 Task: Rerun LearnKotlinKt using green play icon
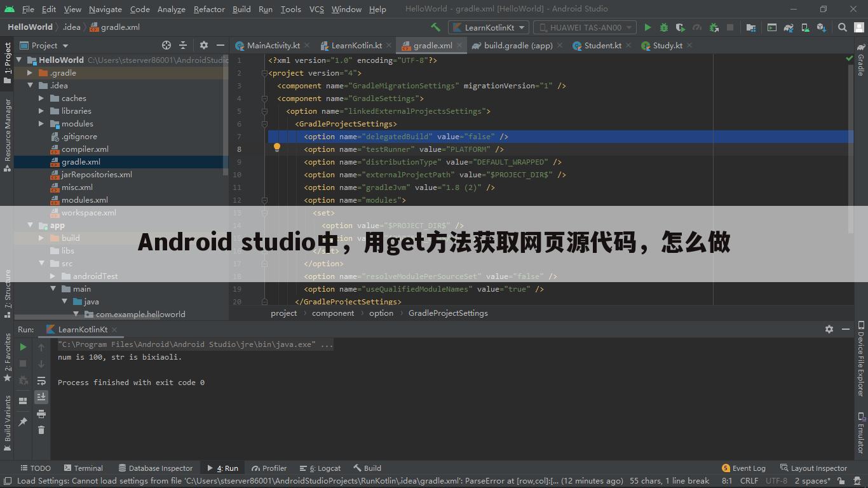tap(23, 347)
